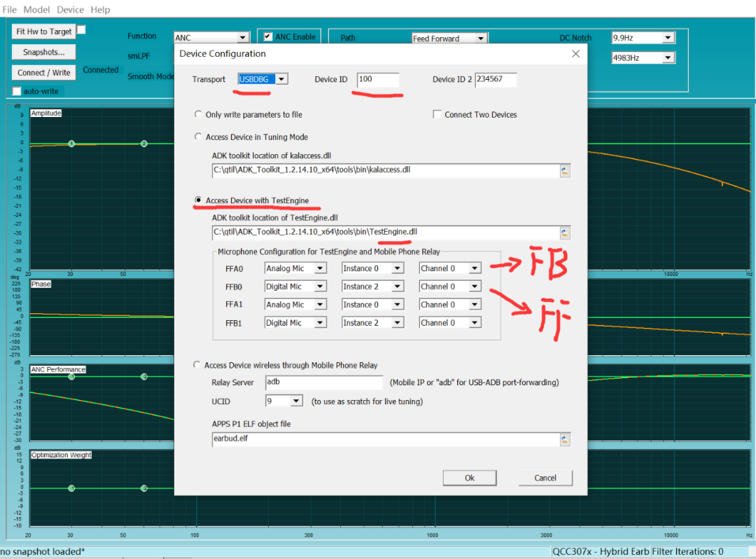Click the Device ID field
Viewport: 756px width, 559px height.
point(378,79)
